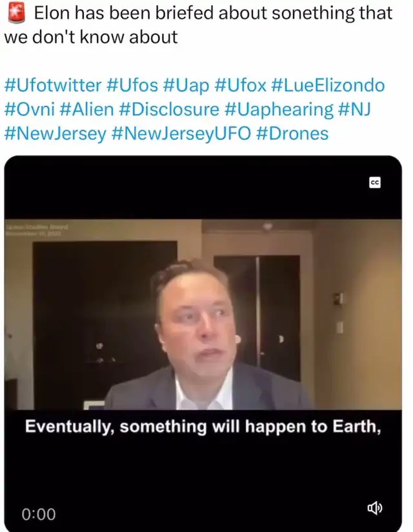This screenshot has width=413, height=532.
Task: Open the #Ufos hashtag
Action: [x=132, y=85]
